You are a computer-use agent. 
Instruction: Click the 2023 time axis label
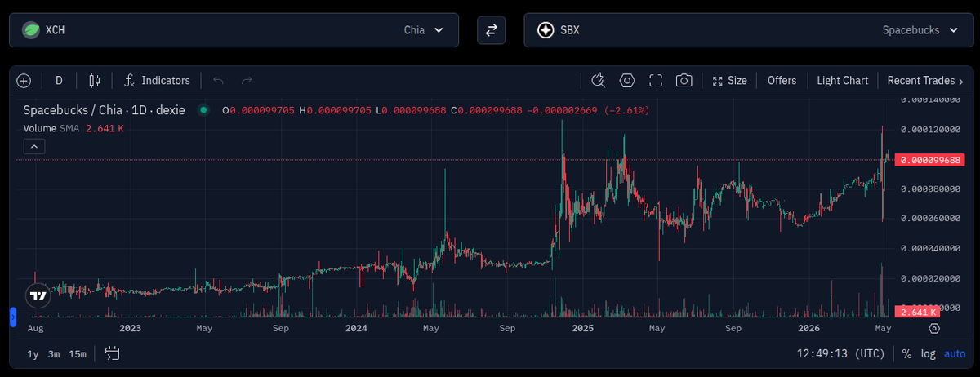[130, 328]
